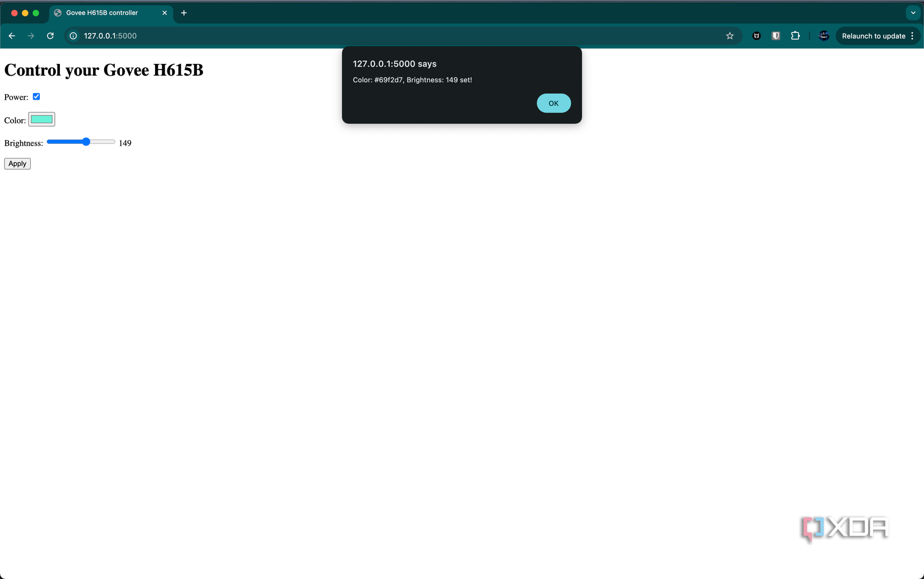This screenshot has width=924, height=579.
Task: Open a new tab with the plus button
Action: point(184,13)
